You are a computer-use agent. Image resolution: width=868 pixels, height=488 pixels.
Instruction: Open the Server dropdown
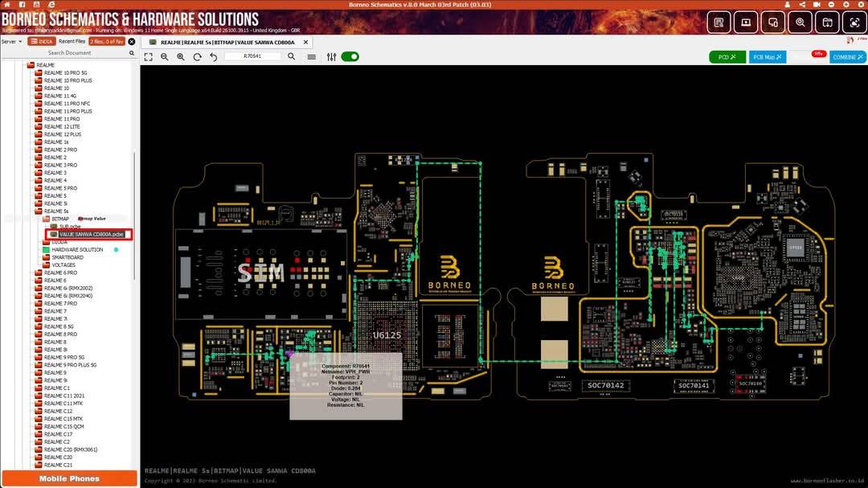tap(11, 42)
